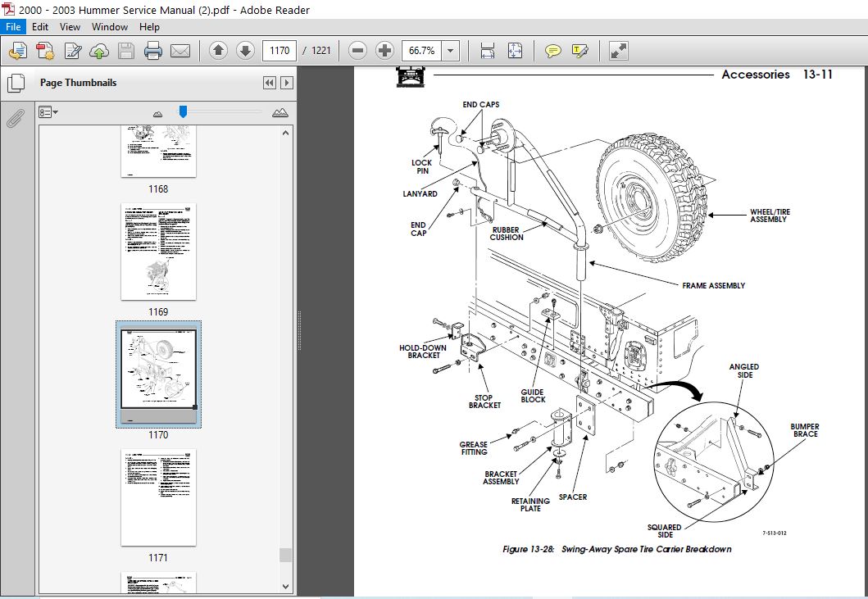
Task: Open the Edit menu
Action: pos(40,26)
